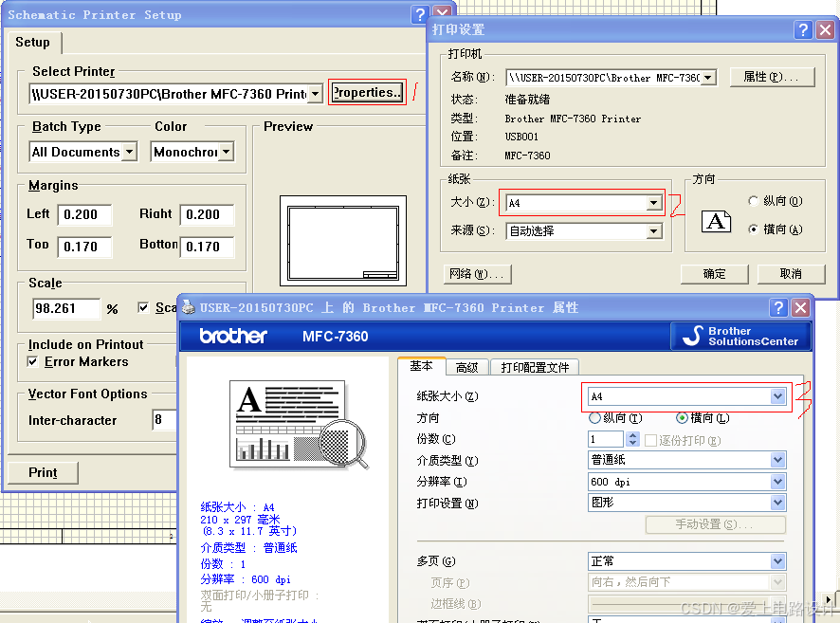Viewport: 840px width, 623px height.
Task: Open the 来源(S) 自动选择 dropdown
Action: (x=653, y=231)
